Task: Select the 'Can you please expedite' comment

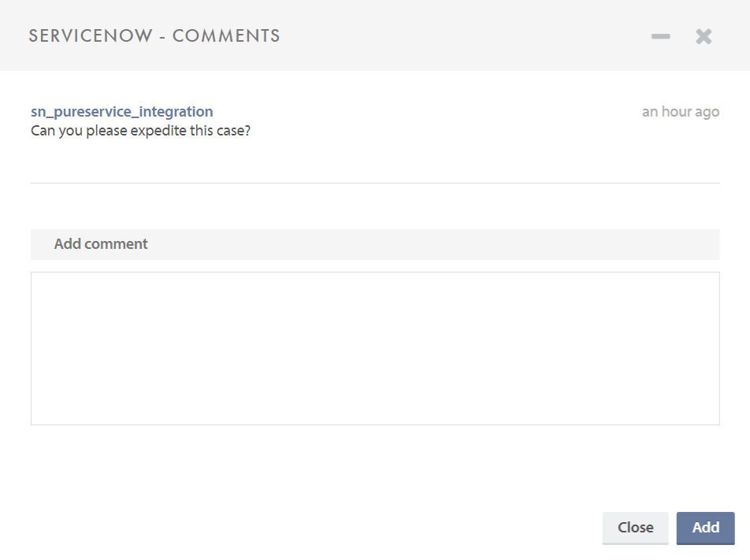Action: coord(140,130)
